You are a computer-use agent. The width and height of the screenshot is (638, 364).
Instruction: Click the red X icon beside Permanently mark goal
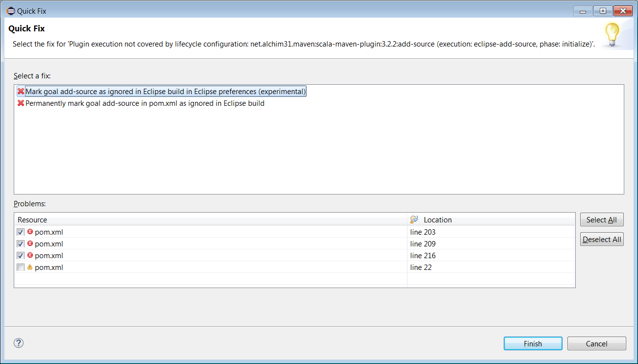(x=21, y=103)
